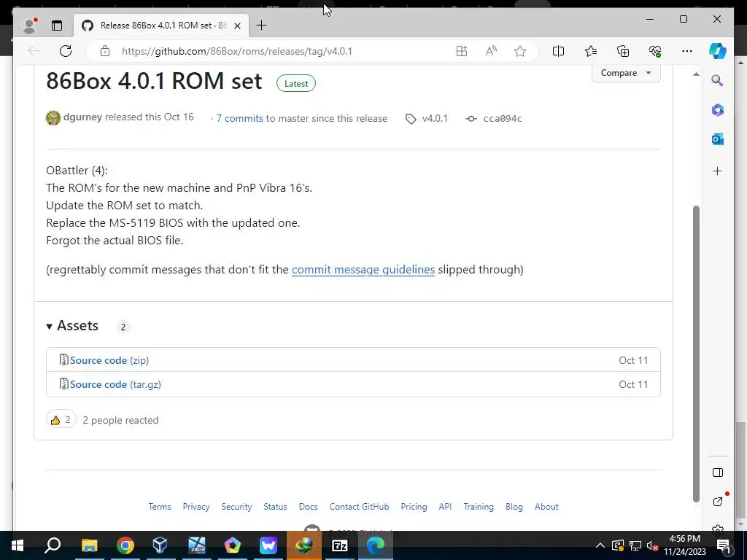Image resolution: width=747 pixels, height=560 pixels.
Task: Open the Terms footer link
Action: click(x=160, y=507)
